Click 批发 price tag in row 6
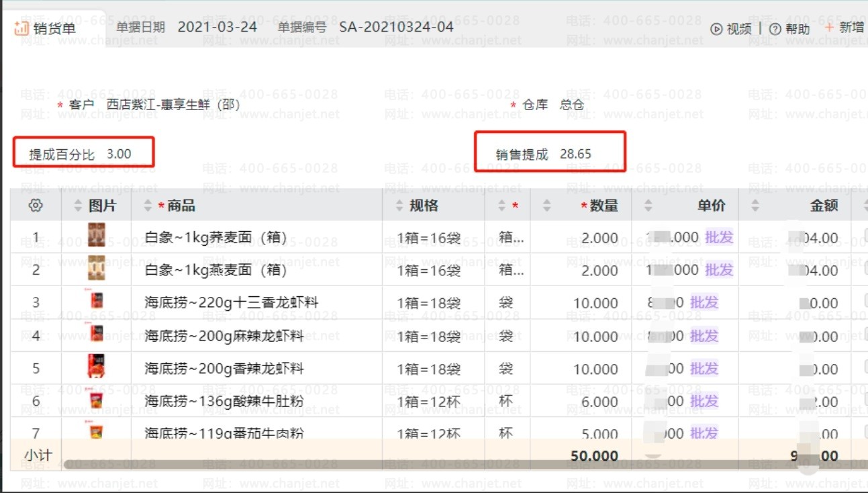The height and width of the screenshot is (493, 868). (704, 401)
